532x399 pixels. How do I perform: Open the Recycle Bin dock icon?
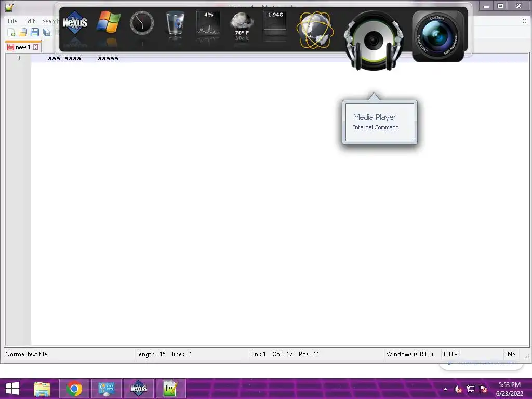pos(175,23)
